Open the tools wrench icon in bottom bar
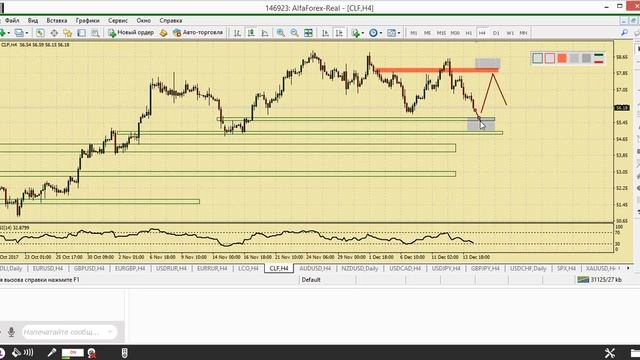The image size is (640, 360). [x=609, y=353]
